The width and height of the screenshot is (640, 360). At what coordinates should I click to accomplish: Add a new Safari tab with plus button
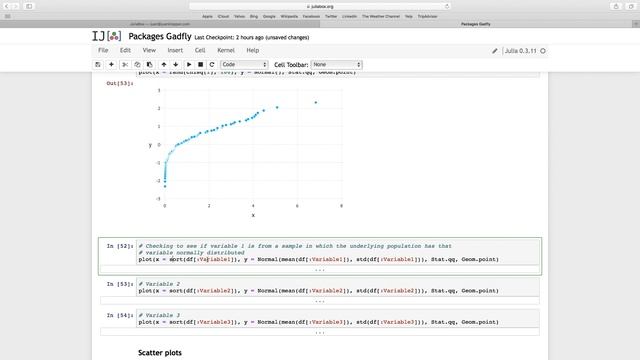636,24
